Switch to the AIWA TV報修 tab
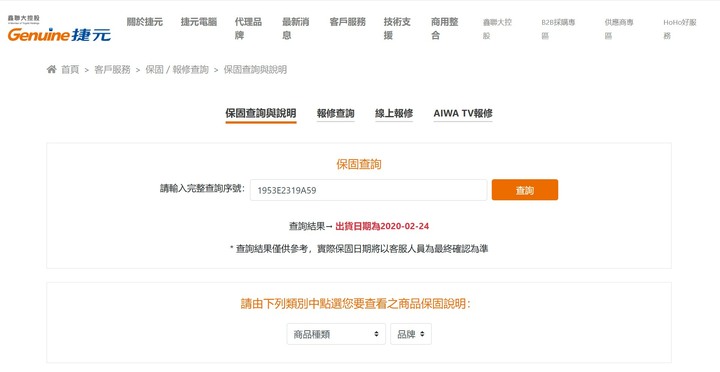Image resolution: width=720 pixels, height=372 pixels. click(463, 113)
